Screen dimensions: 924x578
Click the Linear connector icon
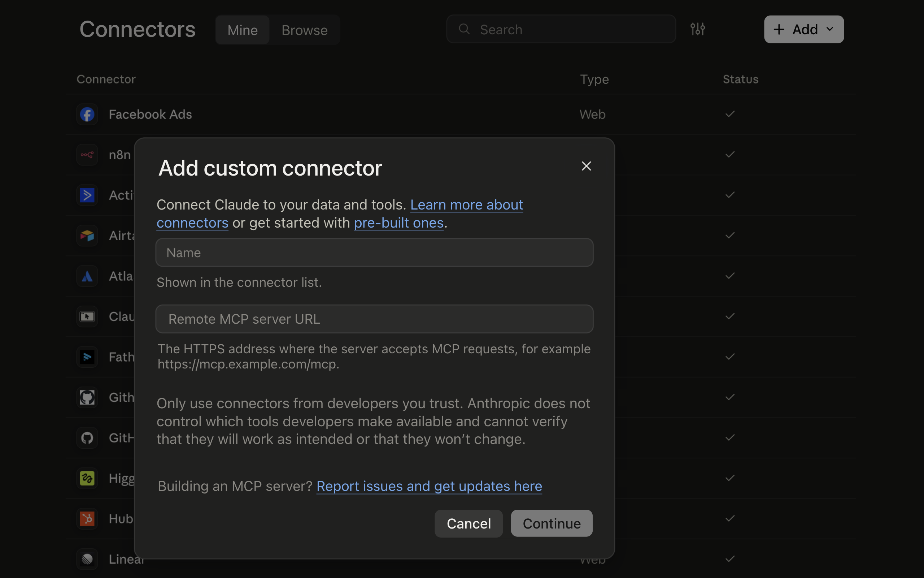tap(87, 559)
